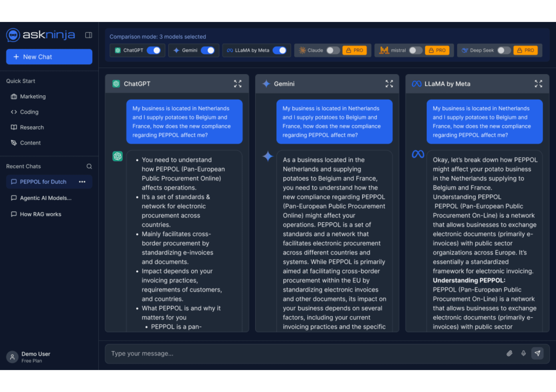Turn off the Gemini model toggle
This screenshot has height=392, width=556.
point(208,50)
